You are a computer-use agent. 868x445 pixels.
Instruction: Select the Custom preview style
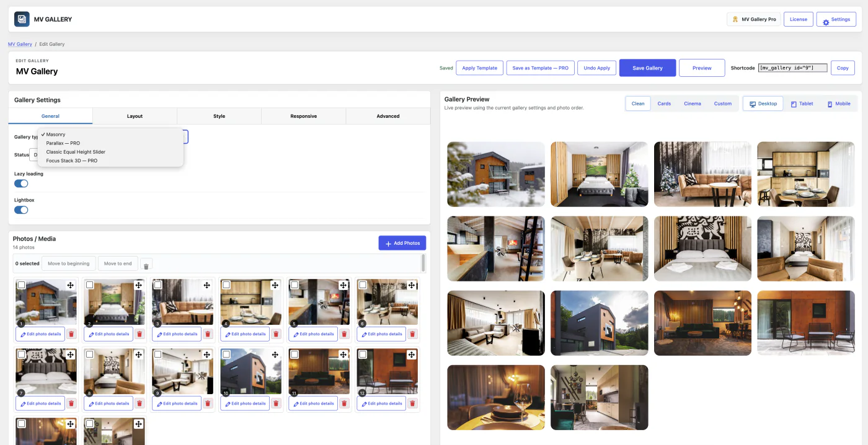(x=723, y=104)
